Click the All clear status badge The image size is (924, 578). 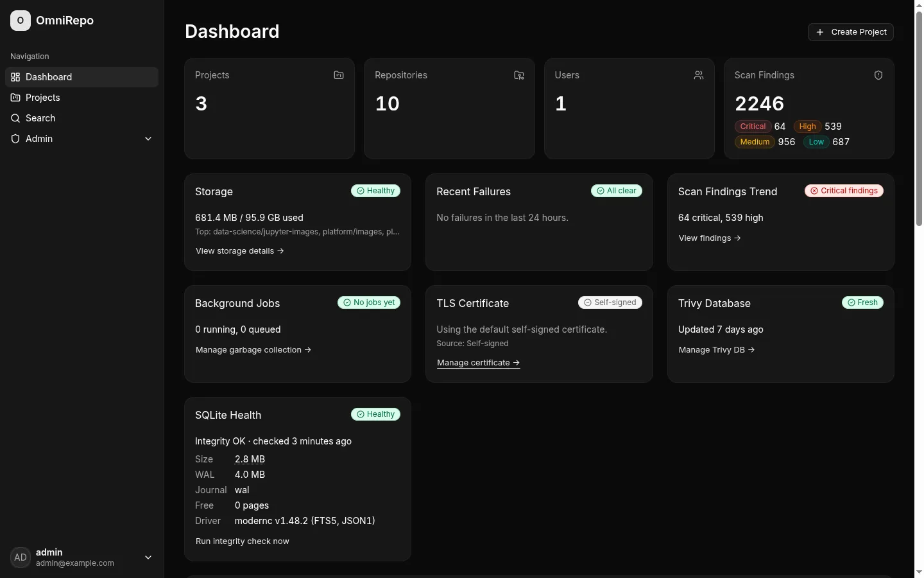[617, 191]
